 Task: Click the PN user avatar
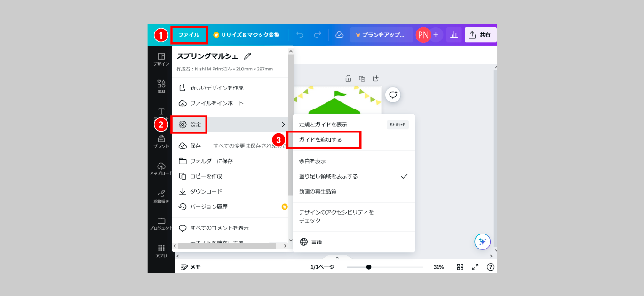[x=423, y=35]
